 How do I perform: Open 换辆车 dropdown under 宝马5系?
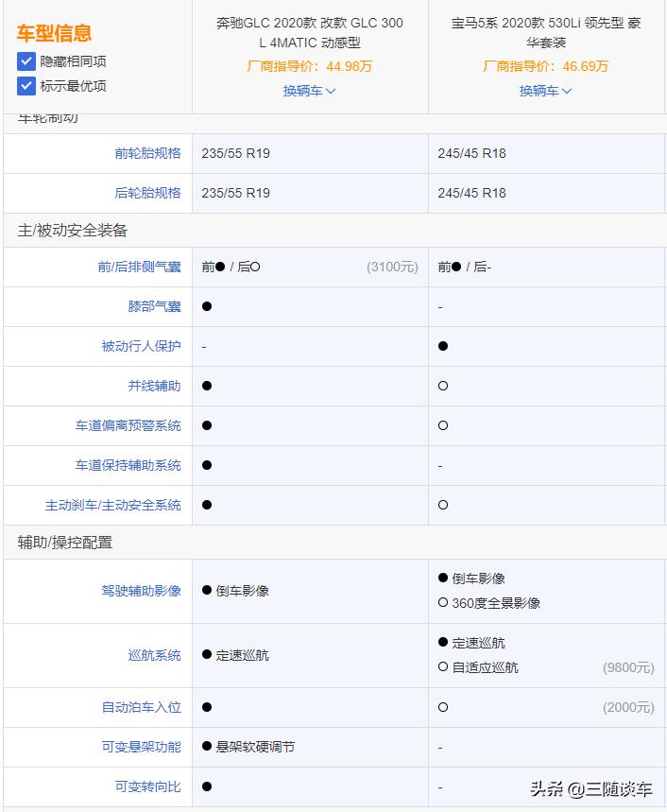545,91
